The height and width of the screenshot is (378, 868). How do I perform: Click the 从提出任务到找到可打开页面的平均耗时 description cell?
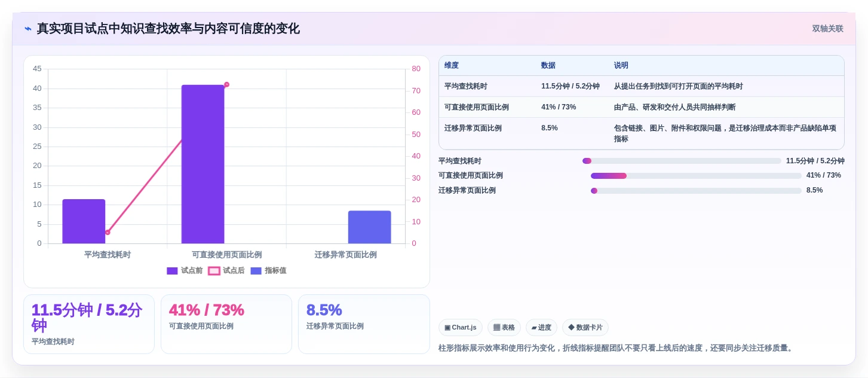click(x=679, y=86)
